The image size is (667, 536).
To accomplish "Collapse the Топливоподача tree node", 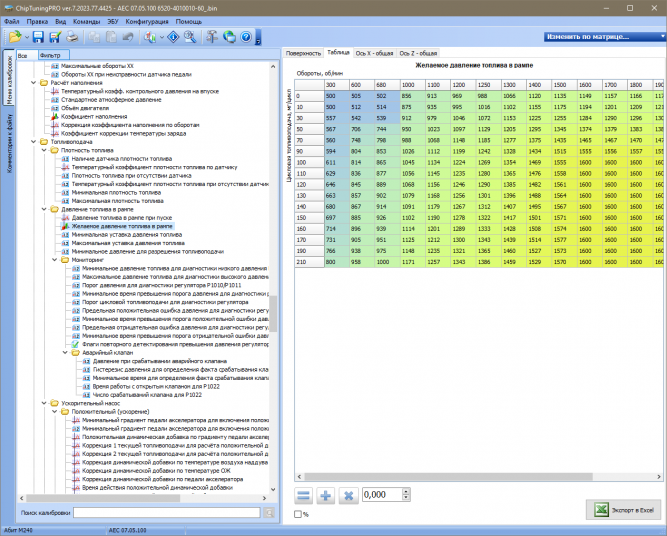I will pyautogui.click(x=34, y=142).
